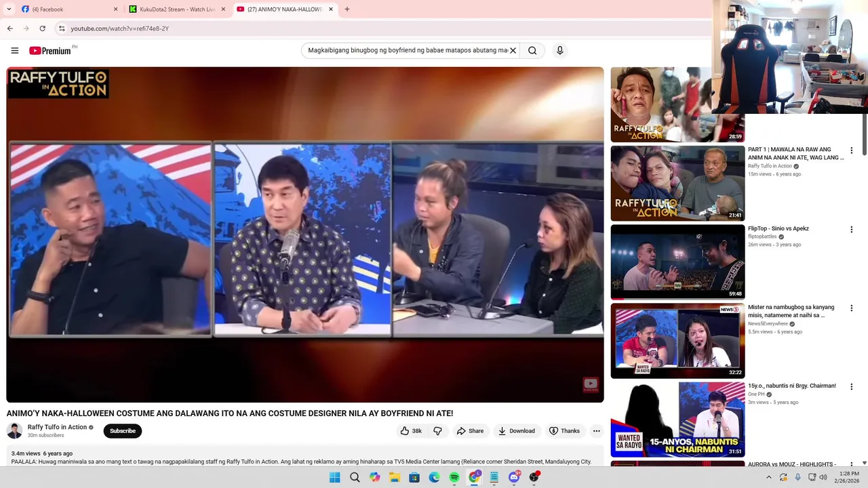Open options menu for PART 1 MAWALA video
Screen dimensions: 868x488
[x=852, y=150]
